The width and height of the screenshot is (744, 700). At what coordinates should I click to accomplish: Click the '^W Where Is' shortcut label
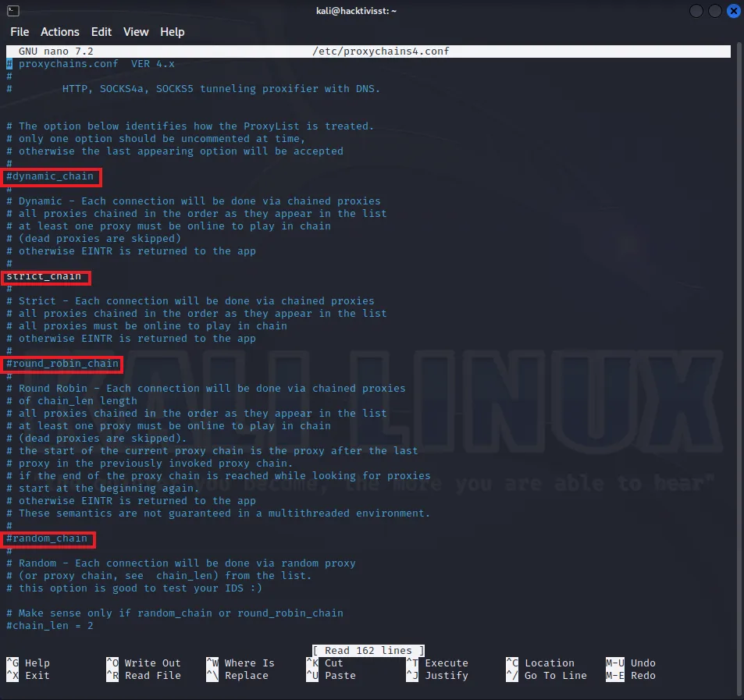pyautogui.click(x=240, y=663)
